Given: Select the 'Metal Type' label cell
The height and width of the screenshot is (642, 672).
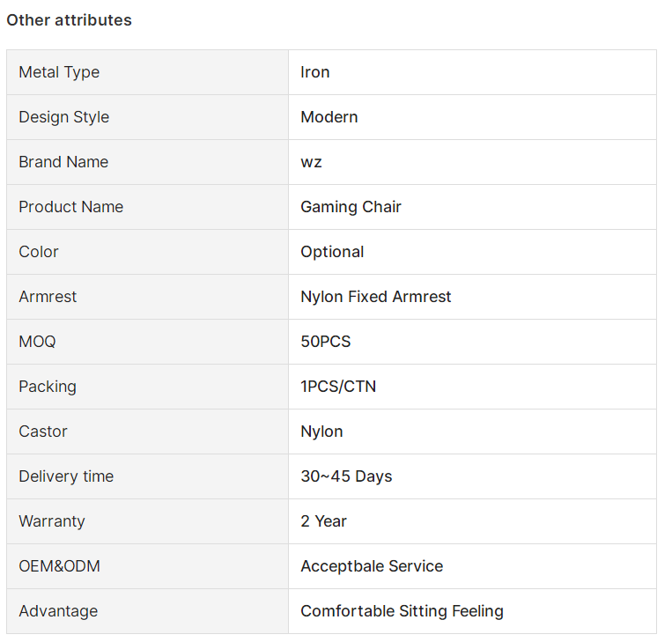Looking at the screenshot, I should [147, 72].
